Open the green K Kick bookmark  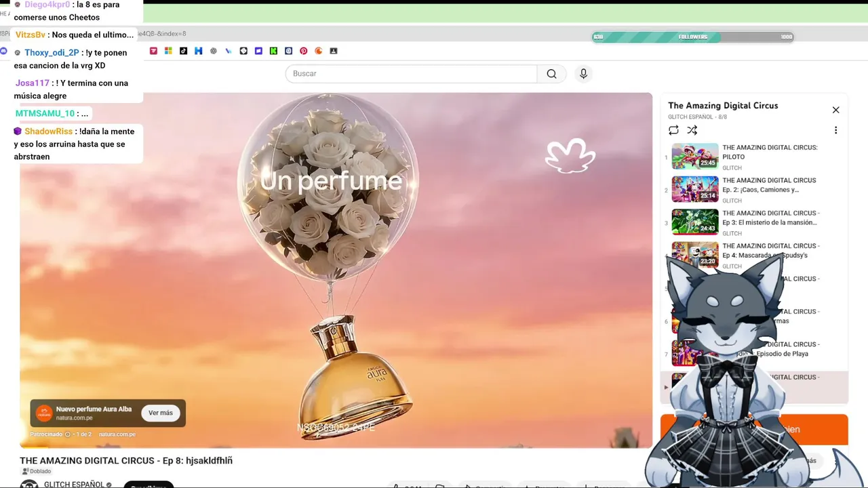[273, 51]
